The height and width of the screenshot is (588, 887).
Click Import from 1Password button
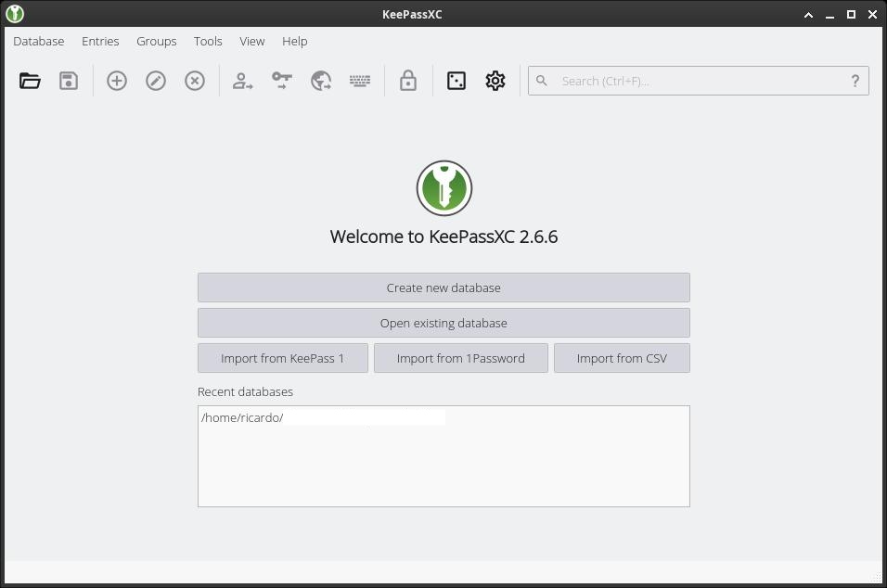pyautogui.click(x=460, y=358)
